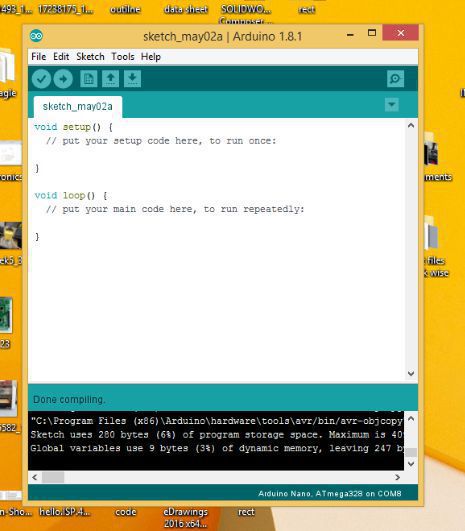Close the Arduino window
Image resolution: width=465 pixels, height=531 pixels.
pyautogui.click(x=401, y=33)
